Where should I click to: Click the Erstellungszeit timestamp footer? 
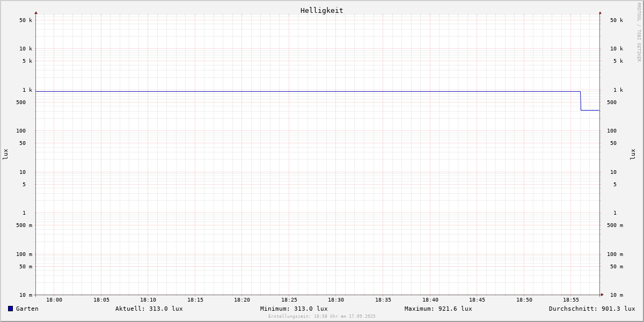click(x=321, y=317)
